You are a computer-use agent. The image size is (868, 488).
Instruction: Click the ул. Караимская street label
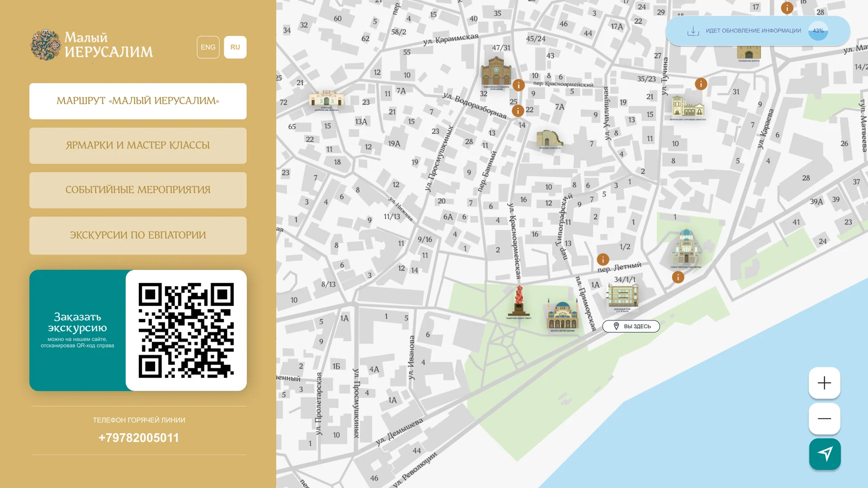451,39
